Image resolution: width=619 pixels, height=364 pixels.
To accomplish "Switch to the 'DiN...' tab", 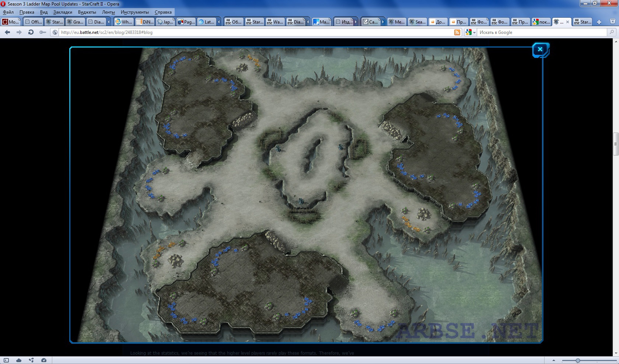I will 144,22.
